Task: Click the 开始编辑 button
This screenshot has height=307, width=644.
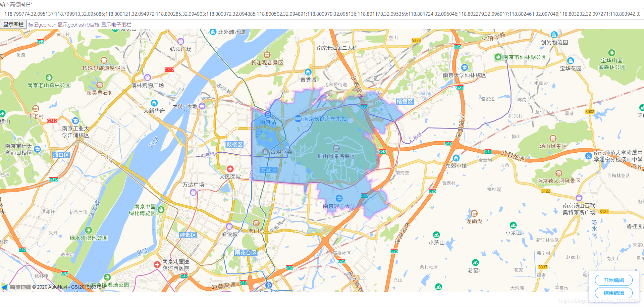Action: [x=613, y=280]
